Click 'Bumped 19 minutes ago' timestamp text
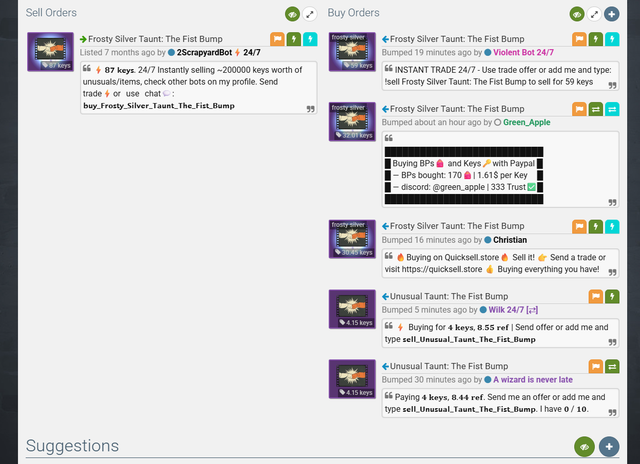This screenshot has height=464, width=640. 427,52
